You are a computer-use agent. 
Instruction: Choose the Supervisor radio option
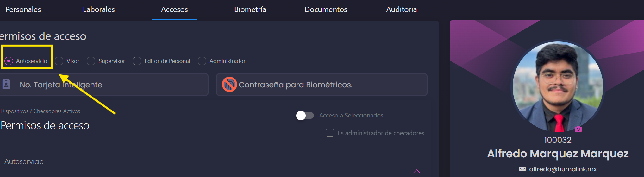pyautogui.click(x=91, y=61)
